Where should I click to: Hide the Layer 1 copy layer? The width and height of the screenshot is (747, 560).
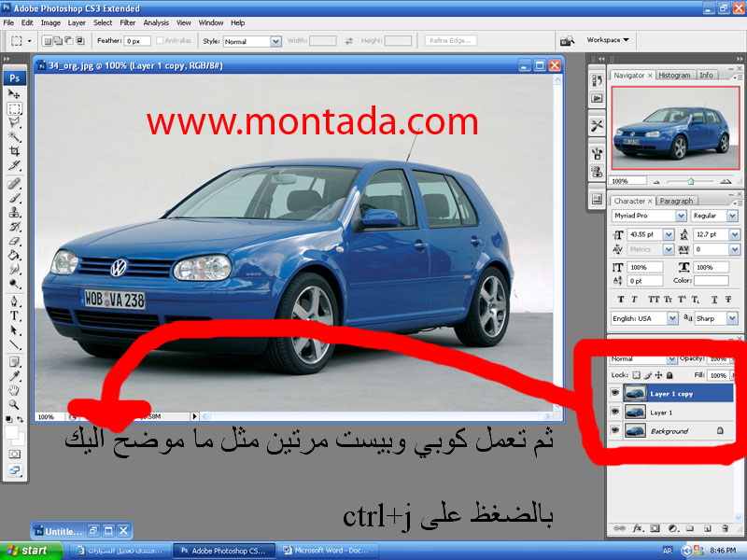click(x=614, y=394)
